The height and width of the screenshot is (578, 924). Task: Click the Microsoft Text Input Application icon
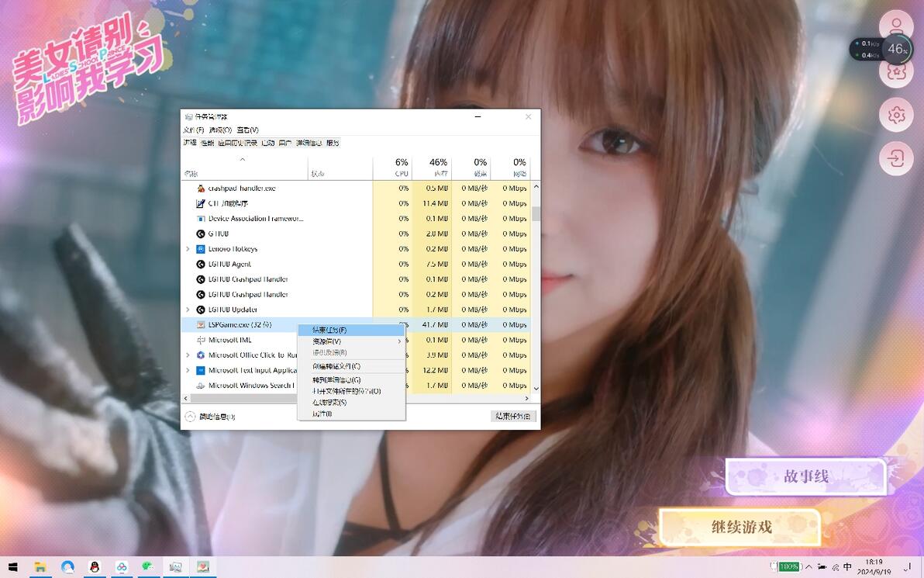click(200, 370)
